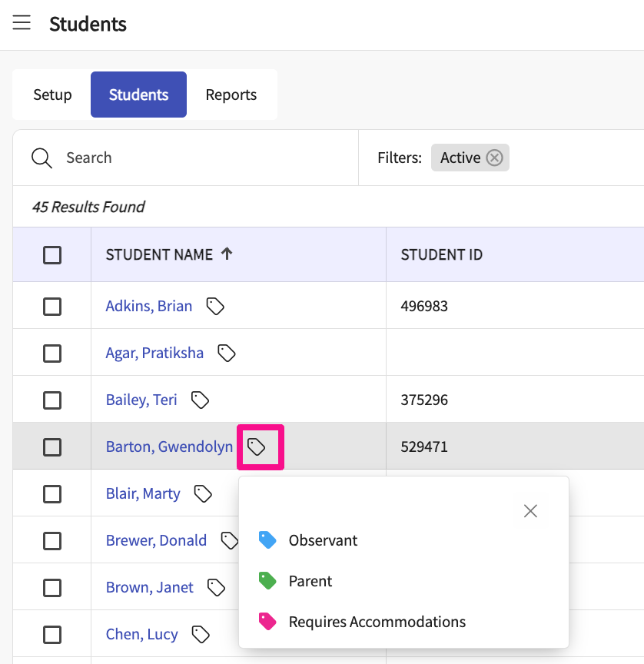Toggle the select-all checkbox in header

pyautogui.click(x=52, y=254)
